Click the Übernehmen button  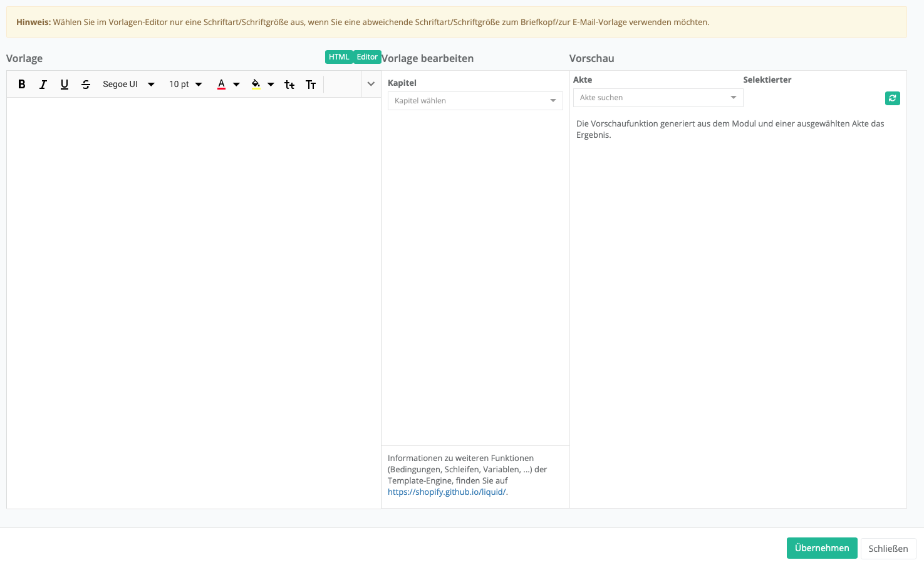[x=821, y=548]
